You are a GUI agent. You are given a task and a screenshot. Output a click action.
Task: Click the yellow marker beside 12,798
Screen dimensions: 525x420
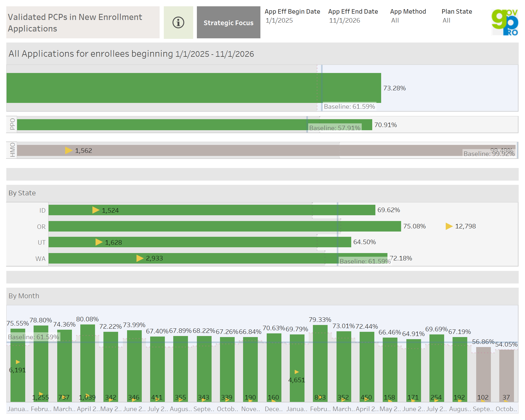449,226
